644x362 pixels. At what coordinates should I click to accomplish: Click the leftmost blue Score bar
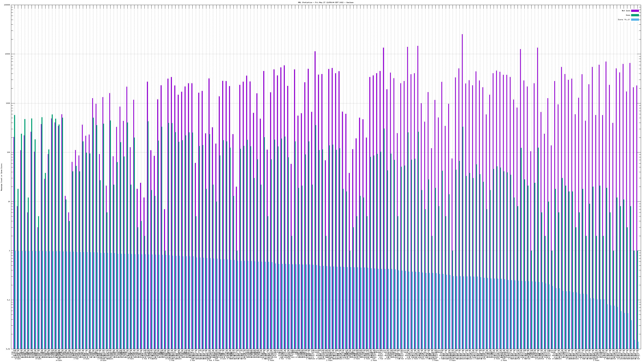pyautogui.click(x=15, y=300)
